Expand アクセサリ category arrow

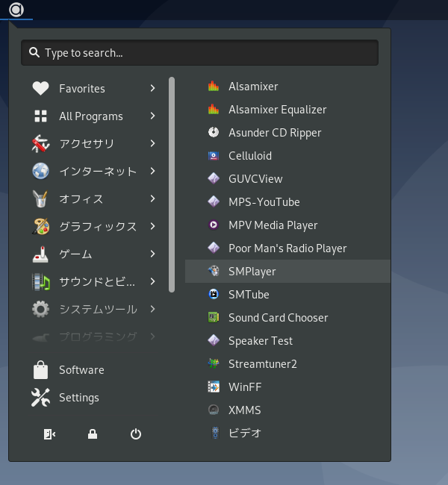pyautogui.click(x=152, y=143)
